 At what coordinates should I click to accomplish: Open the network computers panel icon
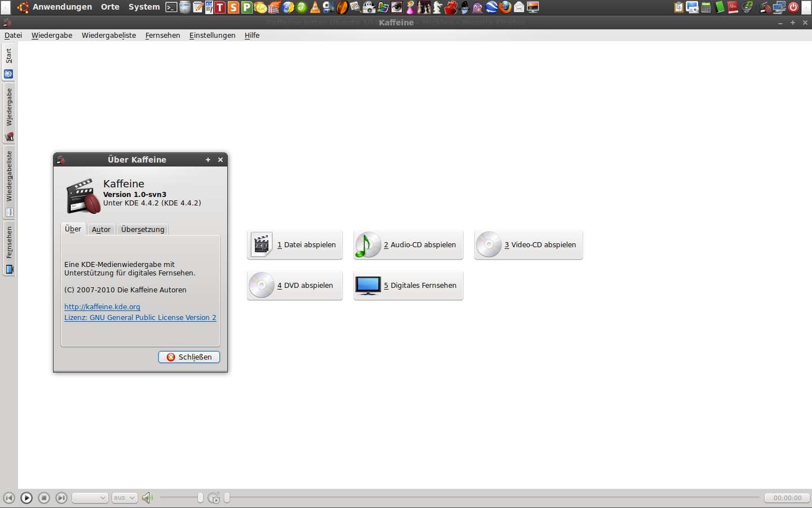pyautogui.click(x=779, y=7)
